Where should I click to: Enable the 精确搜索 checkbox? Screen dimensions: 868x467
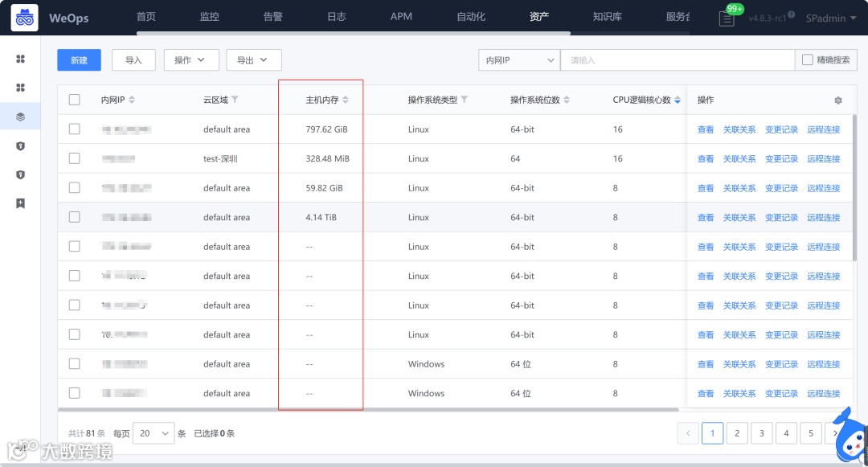(808, 59)
